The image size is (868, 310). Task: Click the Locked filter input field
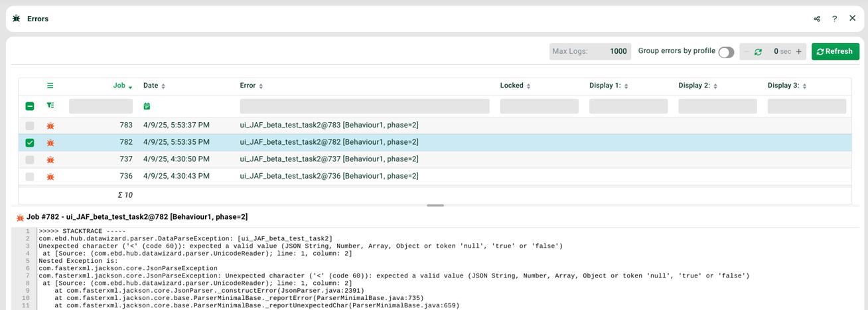(539, 106)
